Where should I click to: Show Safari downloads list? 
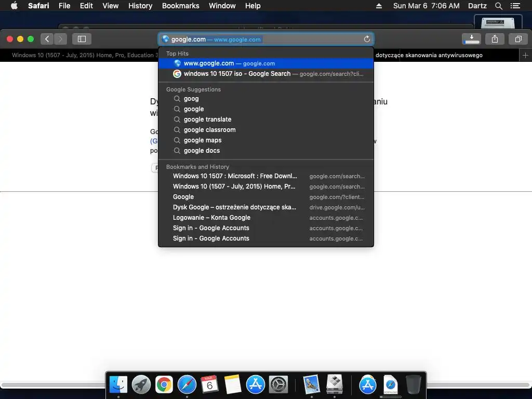point(471,39)
